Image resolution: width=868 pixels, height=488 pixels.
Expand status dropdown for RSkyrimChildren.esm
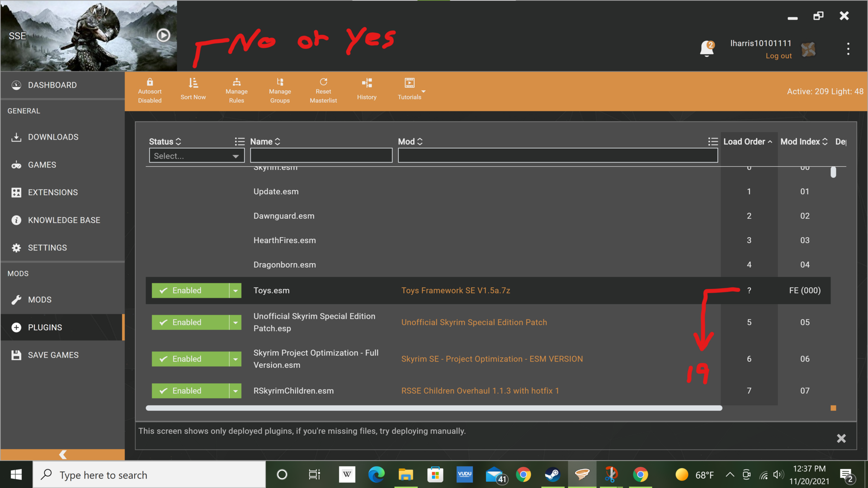click(236, 391)
